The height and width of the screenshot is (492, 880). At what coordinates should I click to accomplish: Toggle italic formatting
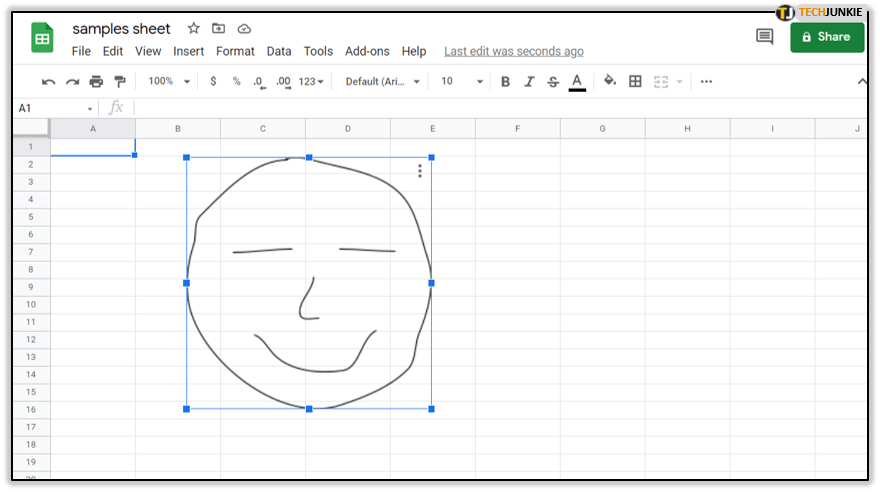529,82
